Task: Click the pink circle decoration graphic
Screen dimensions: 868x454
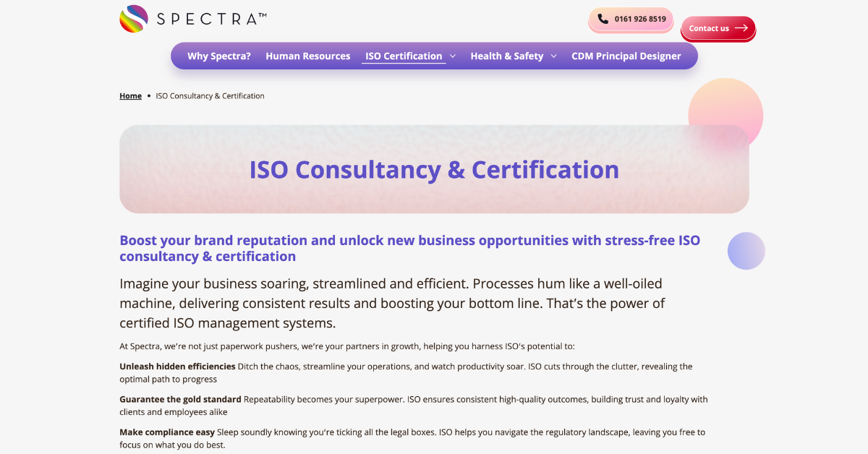Action: click(x=725, y=116)
